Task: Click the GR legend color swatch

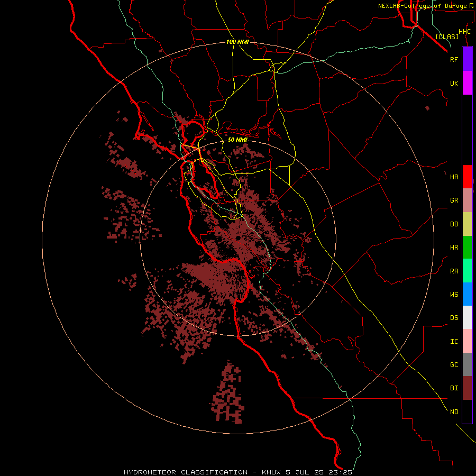Action: pyautogui.click(x=467, y=200)
